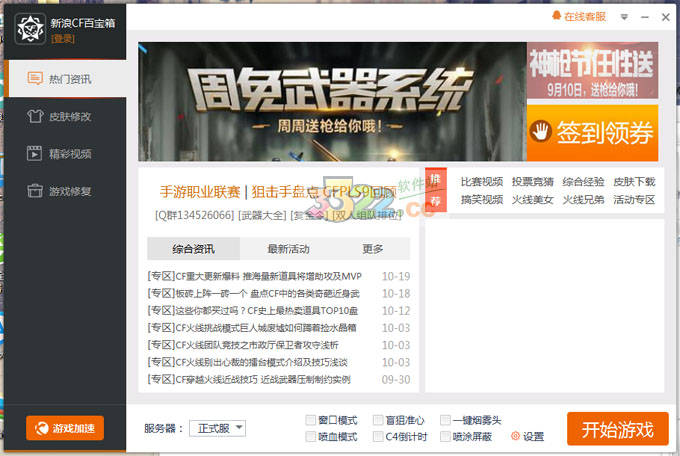680x456 pixels.
Task: Click the 新浪CF百宝箱 logo icon
Action: tap(27, 27)
